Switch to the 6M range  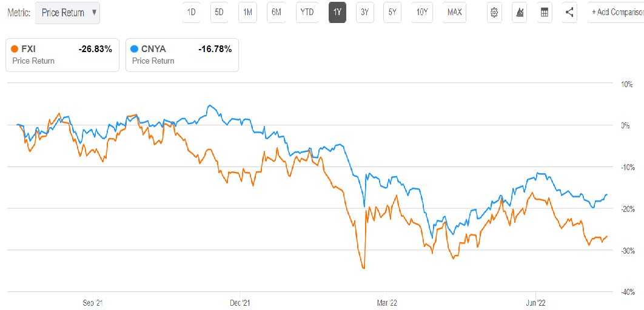[x=275, y=12]
